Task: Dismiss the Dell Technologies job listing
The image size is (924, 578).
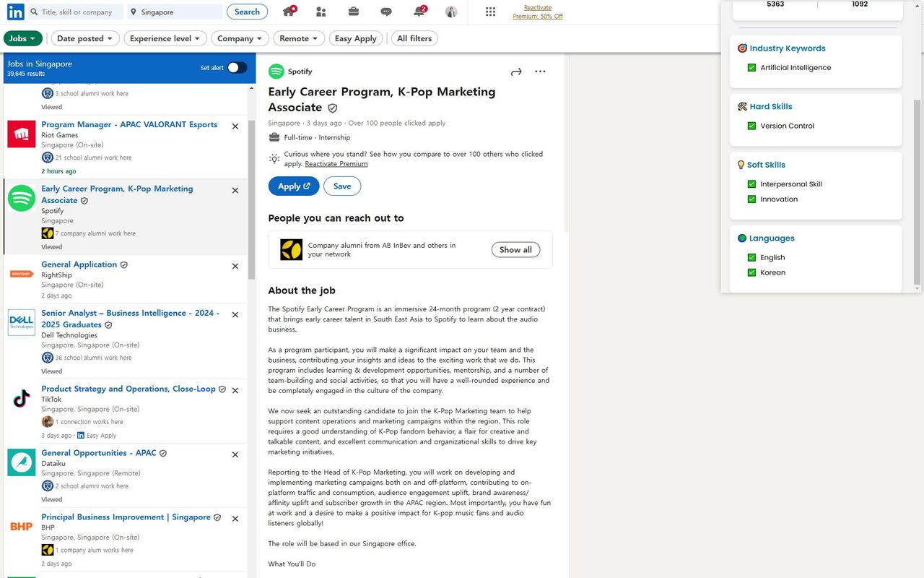Action: pyautogui.click(x=235, y=315)
